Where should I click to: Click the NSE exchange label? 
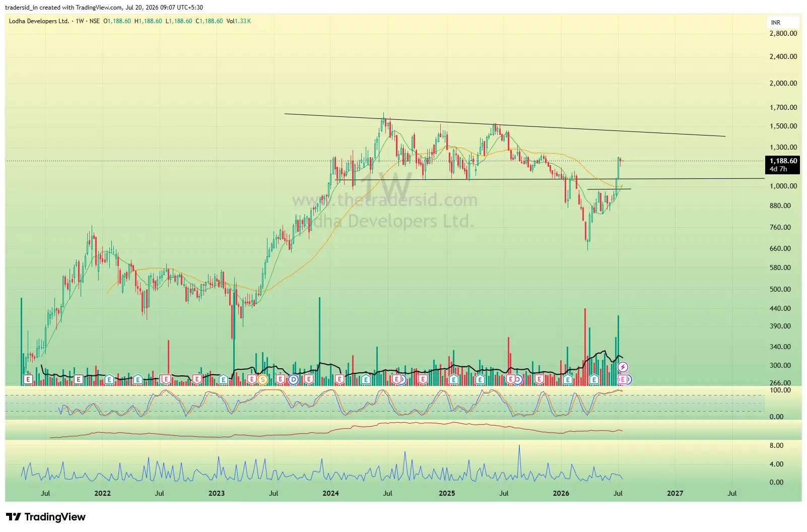pyautogui.click(x=95, y=21)
